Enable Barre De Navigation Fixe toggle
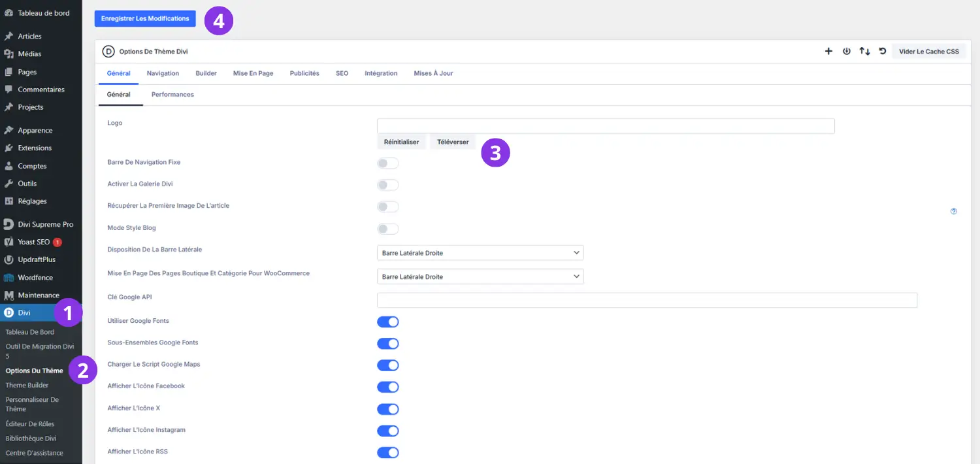 [388, 163]
